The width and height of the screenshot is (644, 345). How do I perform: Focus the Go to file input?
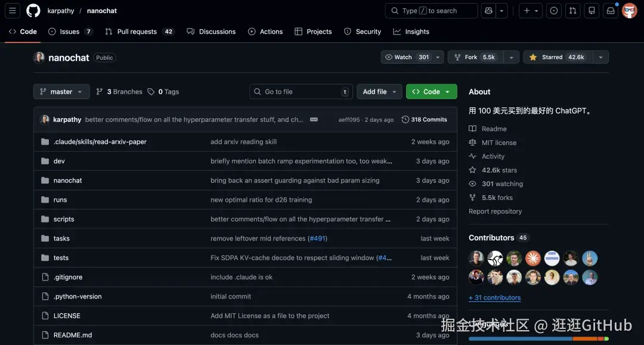pyautogui.click(x=301, y=92)
